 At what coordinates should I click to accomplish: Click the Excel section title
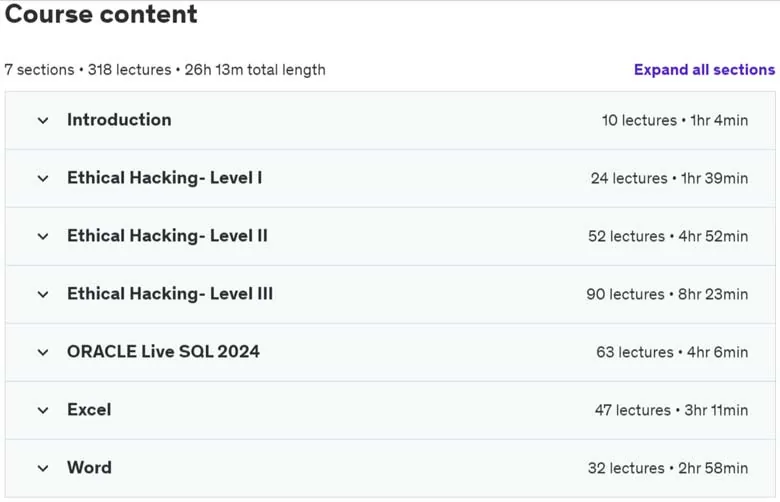89,410
